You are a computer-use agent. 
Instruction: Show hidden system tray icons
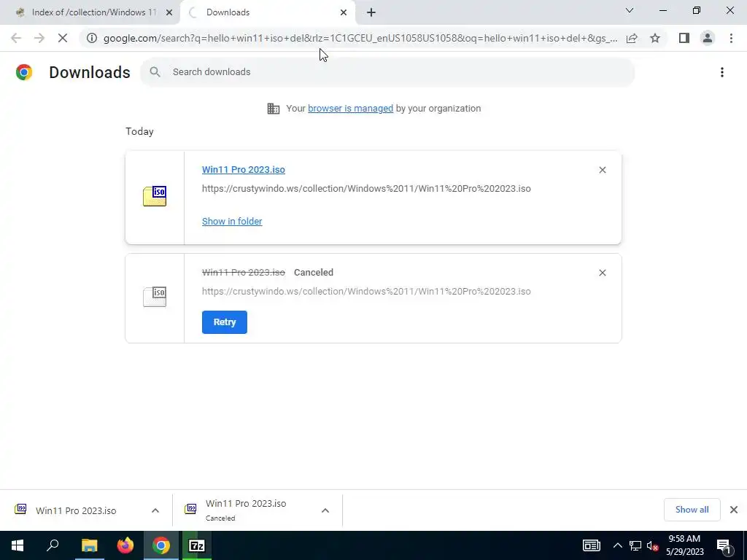pyautogui.click(x=617, y=545)
